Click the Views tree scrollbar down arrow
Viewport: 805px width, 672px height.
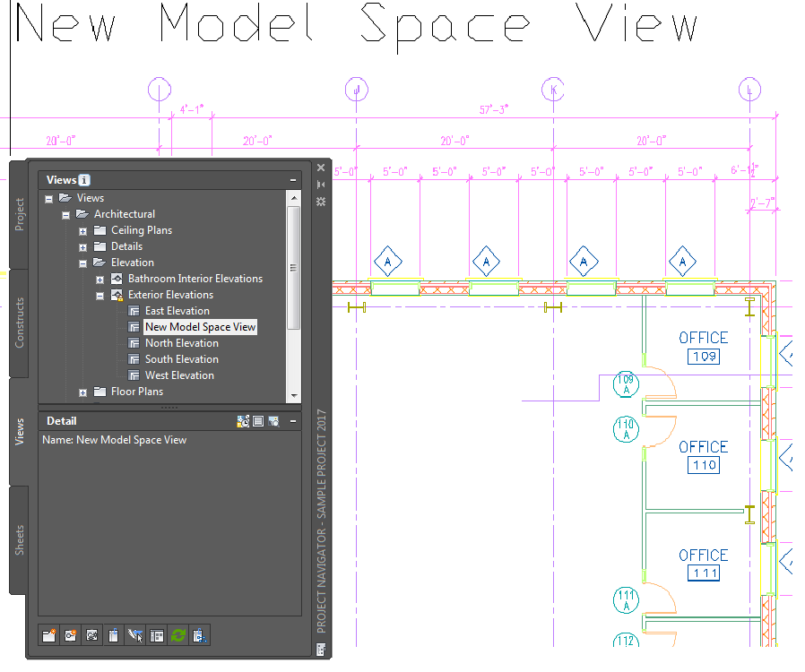pyautogui.click(x=294, y=396)
